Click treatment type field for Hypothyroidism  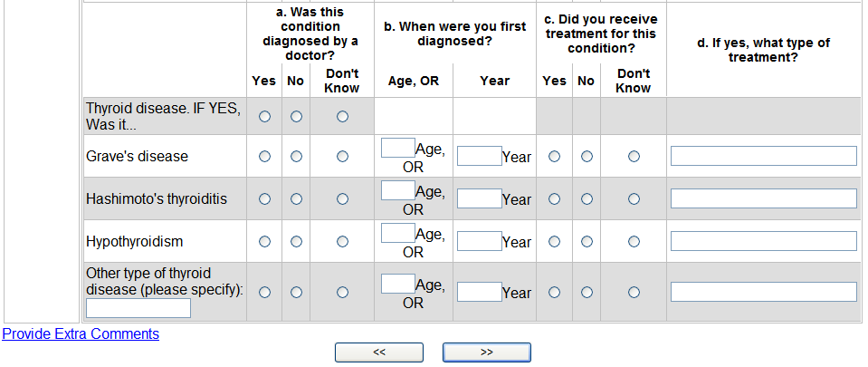pyautogui.click(x=763, y=241)
